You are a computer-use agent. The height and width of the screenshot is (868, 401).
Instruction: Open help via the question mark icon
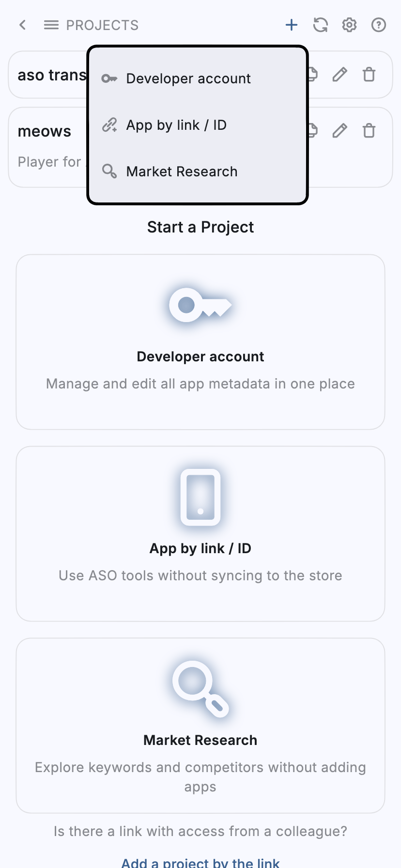(x=378, y=25)
